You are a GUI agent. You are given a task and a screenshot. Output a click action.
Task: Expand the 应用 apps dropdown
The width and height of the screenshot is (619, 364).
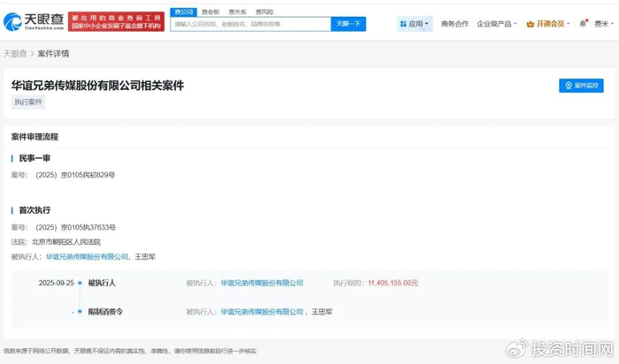tap(415, 24)
